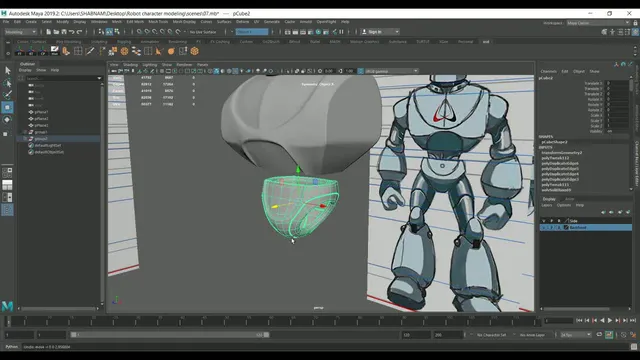
Task: Click the Maya logo at bottom left
Action: click(7, 306)
